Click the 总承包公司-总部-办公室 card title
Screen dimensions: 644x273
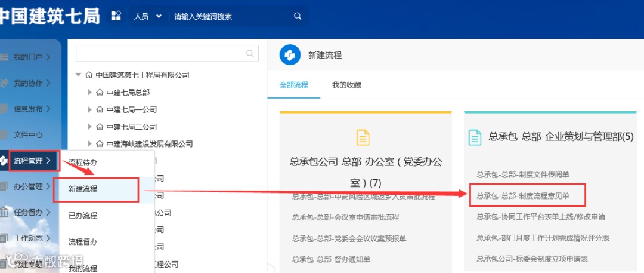pyautogui.click(x=366, y=172)
